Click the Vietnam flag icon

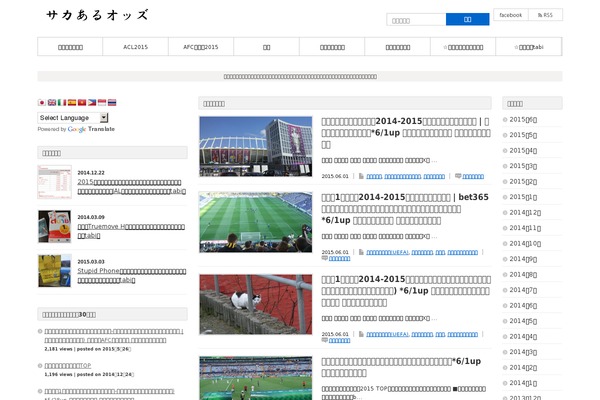point(82,103)
